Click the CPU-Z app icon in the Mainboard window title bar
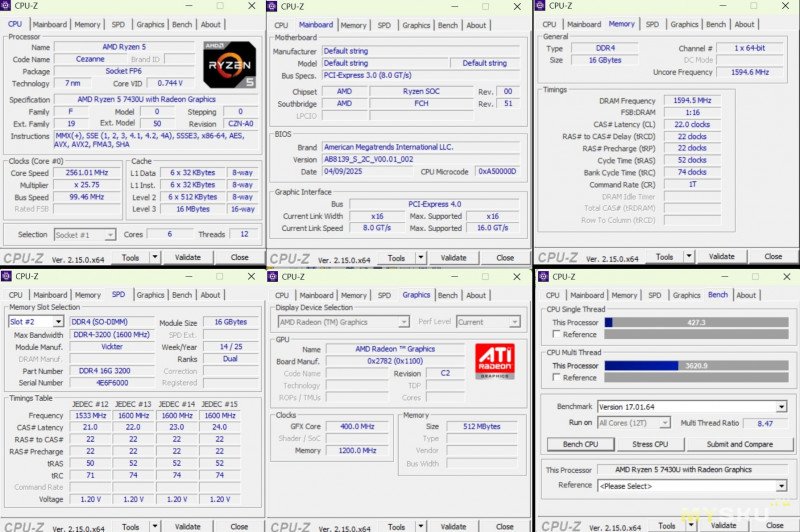This screenshot has height=532, width=800. tap(272, 6)
